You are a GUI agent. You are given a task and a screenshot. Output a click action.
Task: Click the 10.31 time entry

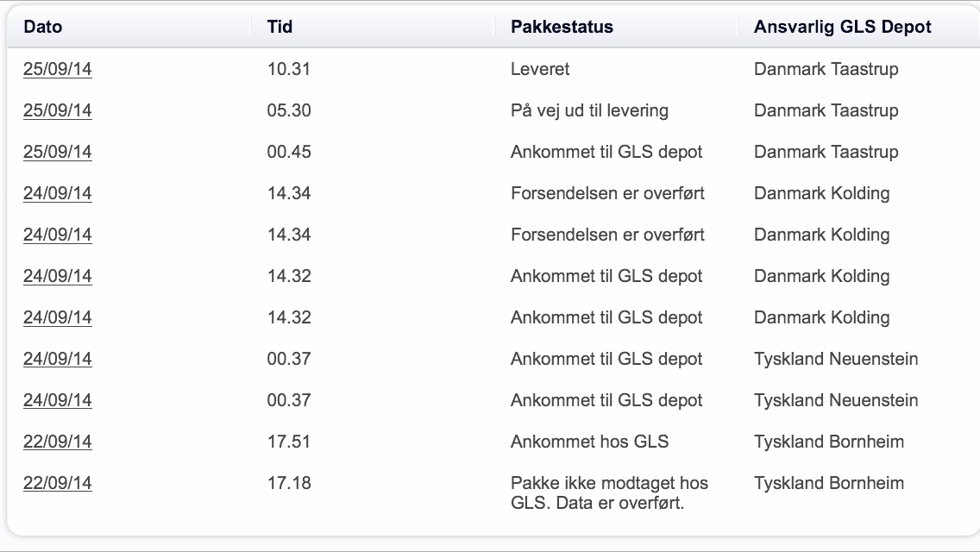tap(289, 70)
